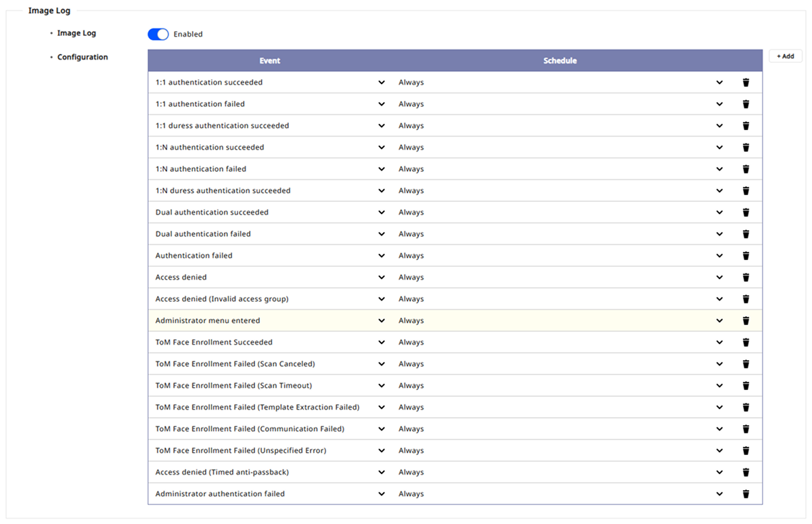Click trash icon for Access denied row

tap(746, 278)
